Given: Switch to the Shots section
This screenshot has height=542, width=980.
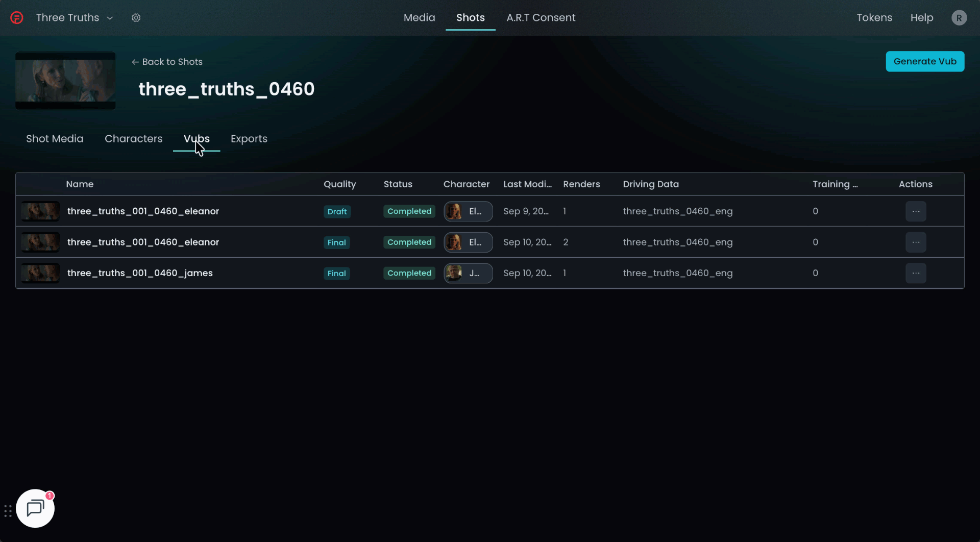Looking at the screenshot, I should point(470,18).
